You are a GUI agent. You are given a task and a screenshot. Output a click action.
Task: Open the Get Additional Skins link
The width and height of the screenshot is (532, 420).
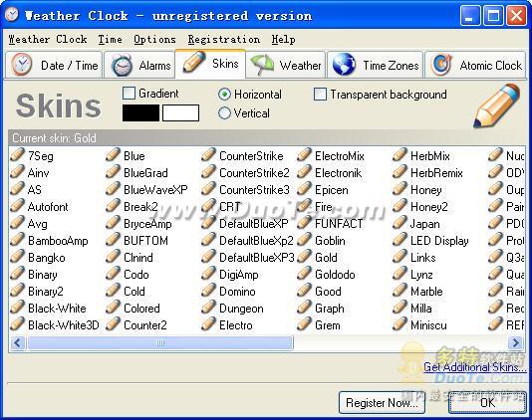(474, 367)
